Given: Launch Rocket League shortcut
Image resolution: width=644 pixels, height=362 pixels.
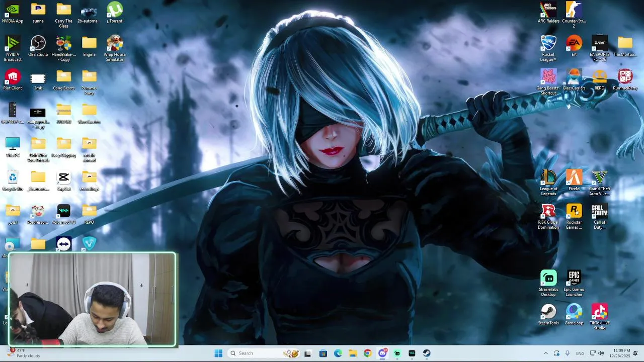Looking at the screenshot, I should click(x=548, y=49).
